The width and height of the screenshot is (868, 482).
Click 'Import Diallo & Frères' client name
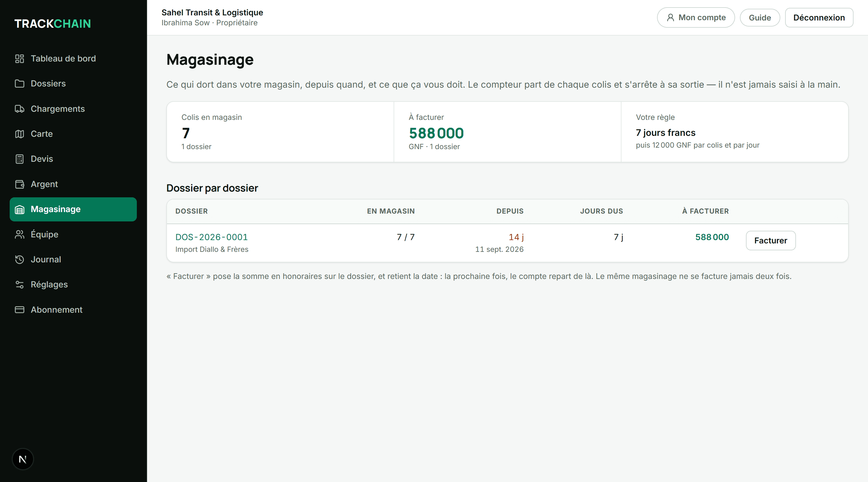[x=212, y=249]
